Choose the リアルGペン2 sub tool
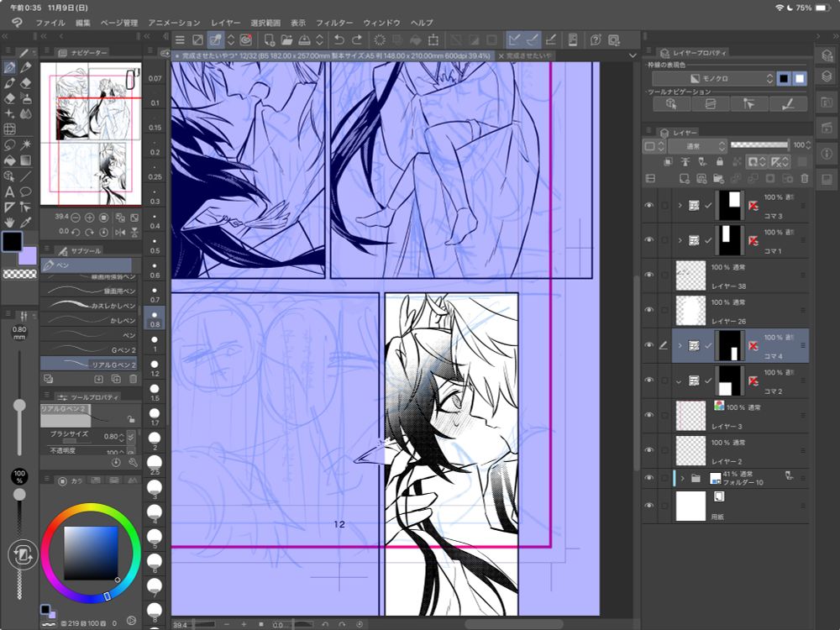Screen dimensions: 840x630 point(88,364)
